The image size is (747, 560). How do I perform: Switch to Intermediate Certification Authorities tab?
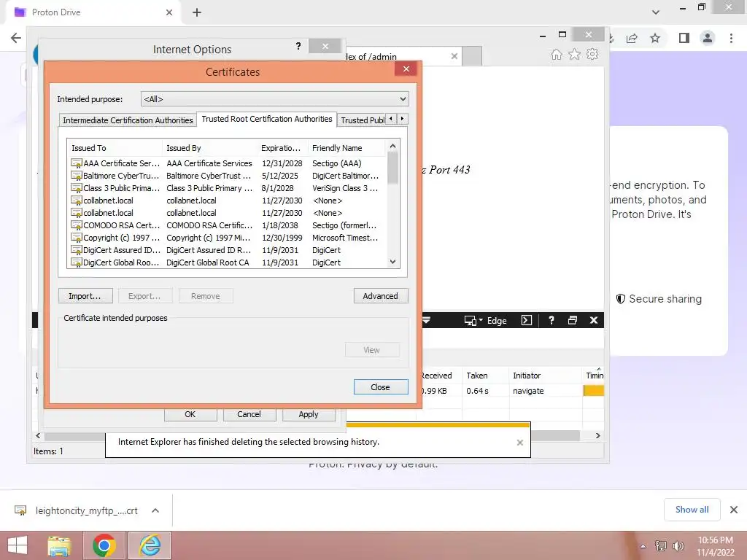(x=128, y=120)
